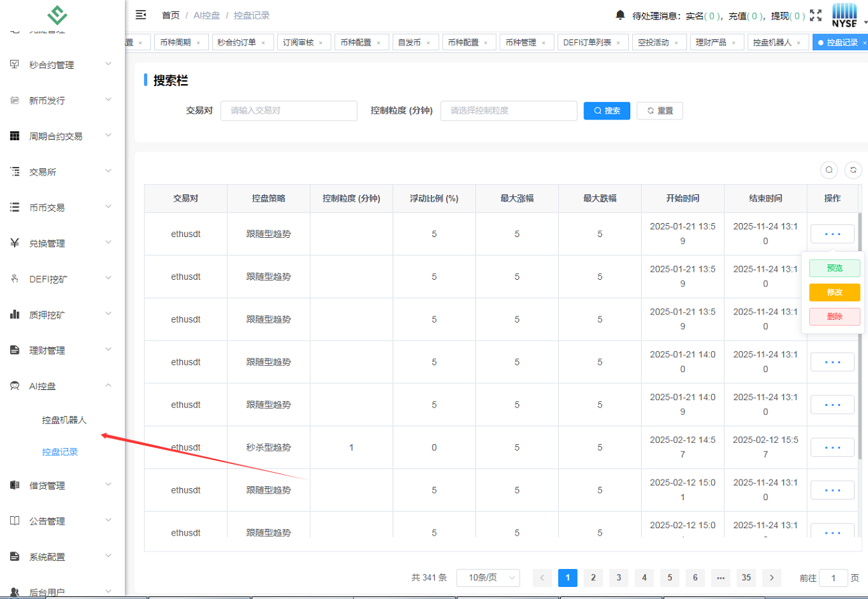The image size is (868, 599).
Task: Switch to the DEFI订单列表 tab
Action: [x=587, y=42]
